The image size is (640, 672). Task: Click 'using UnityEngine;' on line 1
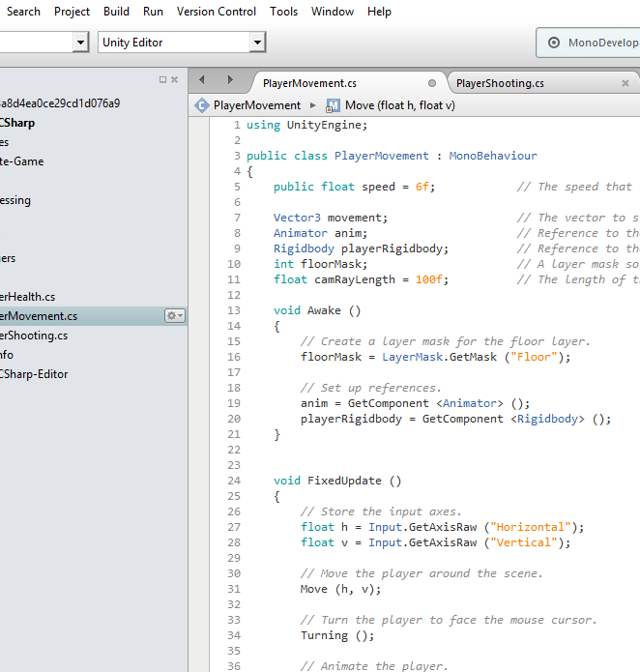click(x=306, y=125)
